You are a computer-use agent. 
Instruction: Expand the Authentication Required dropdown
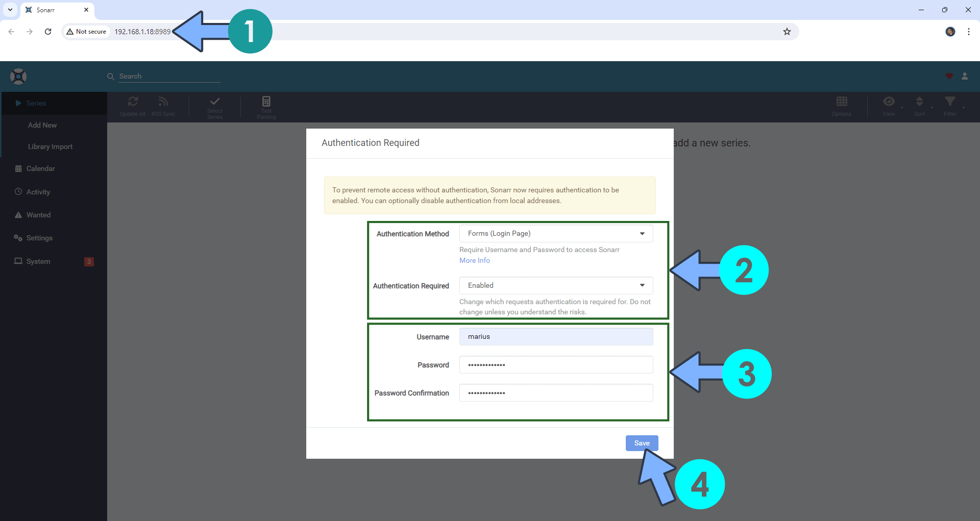click(x=556, y=286)
